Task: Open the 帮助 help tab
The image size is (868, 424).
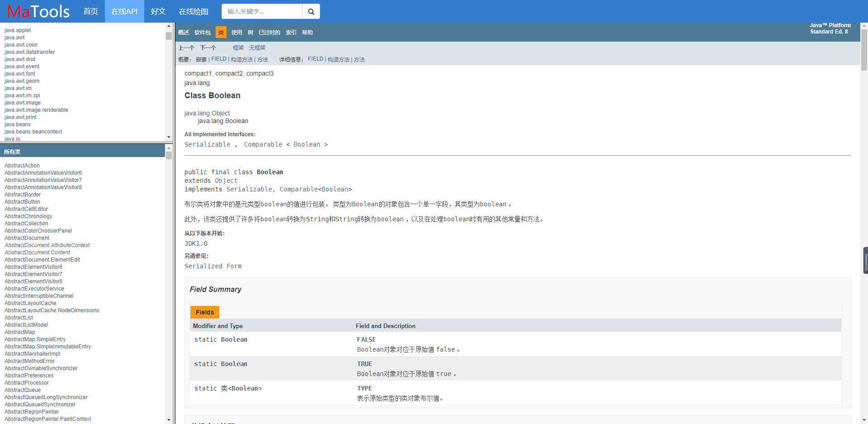Action: coord(307,33)
